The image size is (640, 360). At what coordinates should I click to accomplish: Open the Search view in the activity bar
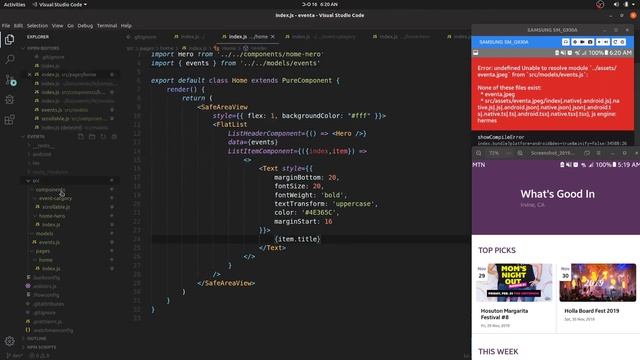(x=10, y=60)
